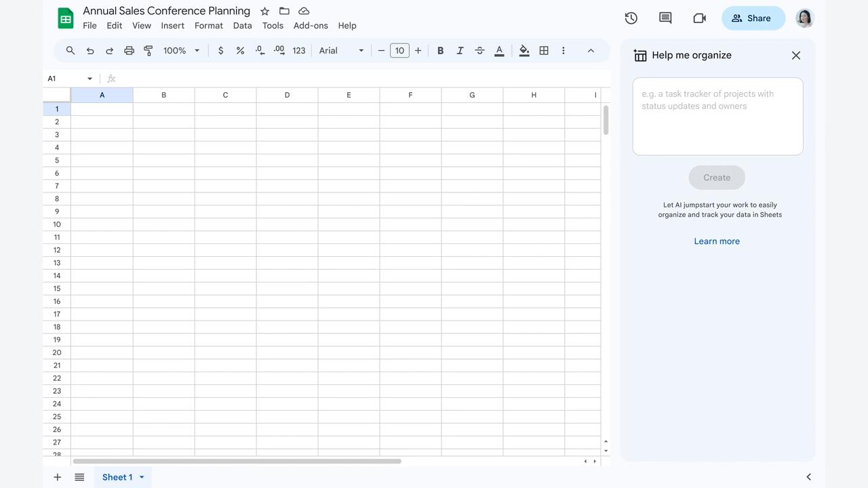Screen dimensions: 868x488
Task: Start a Meet video call
Action: coord(699,18)
